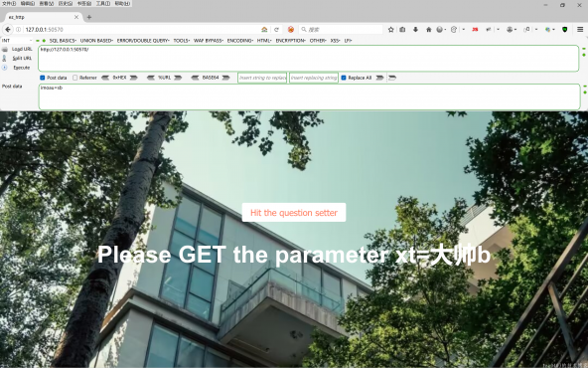Image resolution: width=588 pixels, height=368 pixels.
Task: Click the Hit the question setter button
Action: click(x=294, y=213)
